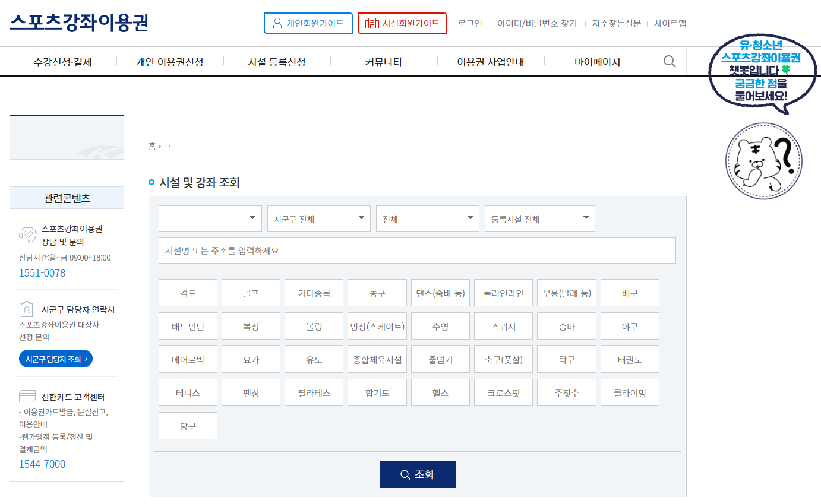Open the 시군구 전체 dropdown
Screen dimensions: 821x504
[x=318, y=218]
